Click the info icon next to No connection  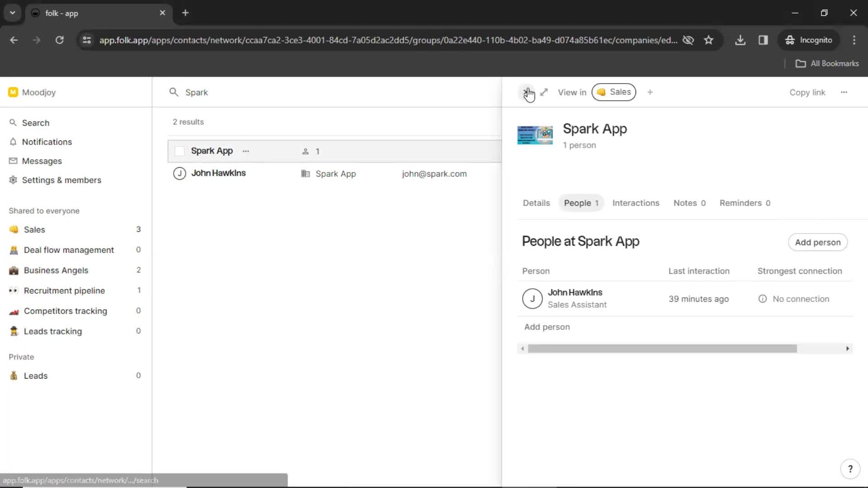[763, 299]
